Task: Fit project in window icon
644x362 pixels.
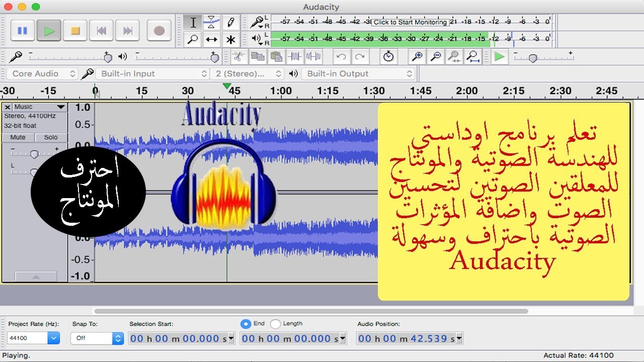Action: 473,56
